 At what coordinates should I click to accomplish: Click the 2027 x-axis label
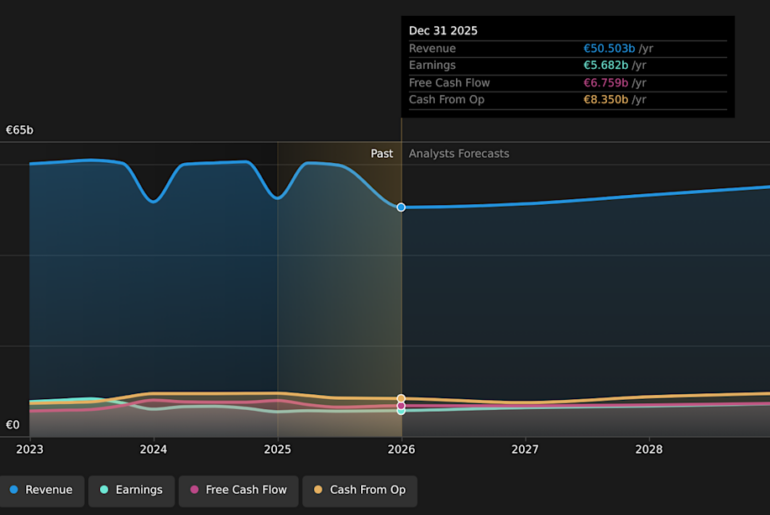click(x=525, y=450)
